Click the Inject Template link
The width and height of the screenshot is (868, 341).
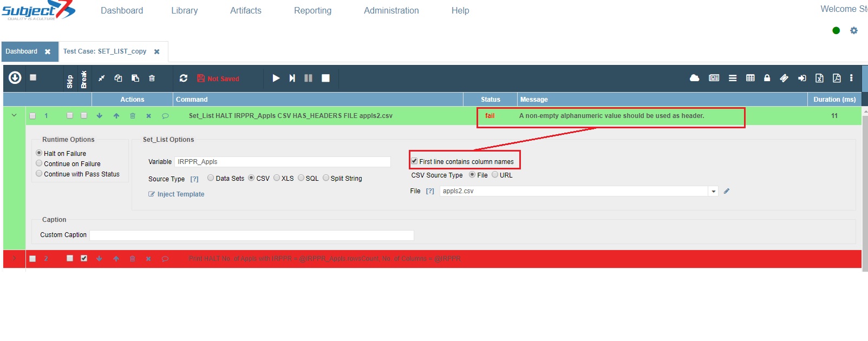pos(180,194)
